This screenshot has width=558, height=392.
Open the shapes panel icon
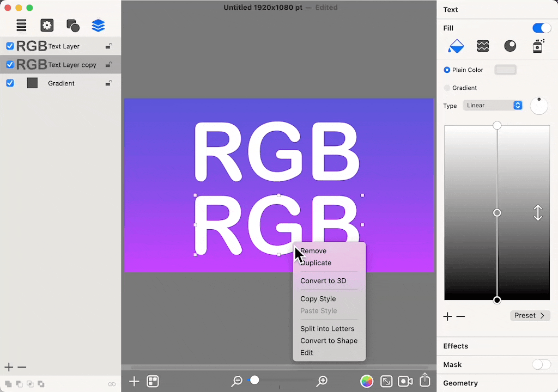(x=72, y=26)
